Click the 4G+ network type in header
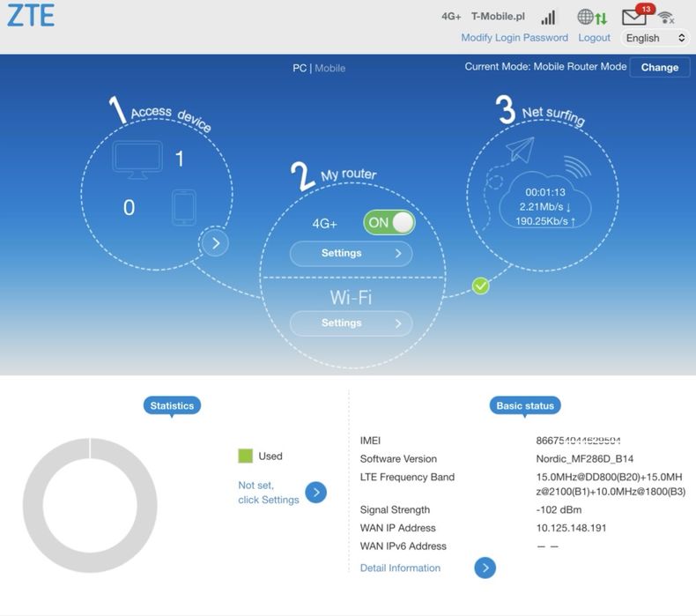 (x=451, y=17)
